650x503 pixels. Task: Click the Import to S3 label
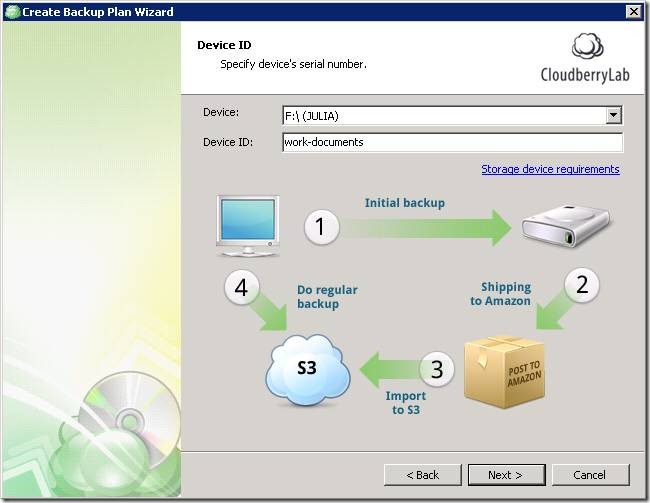pos(405,403)
